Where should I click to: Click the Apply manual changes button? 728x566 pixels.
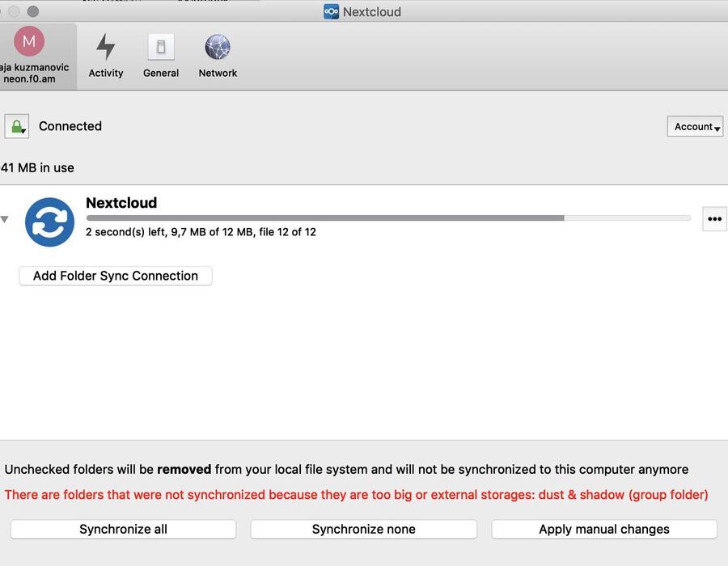[604, 529]
